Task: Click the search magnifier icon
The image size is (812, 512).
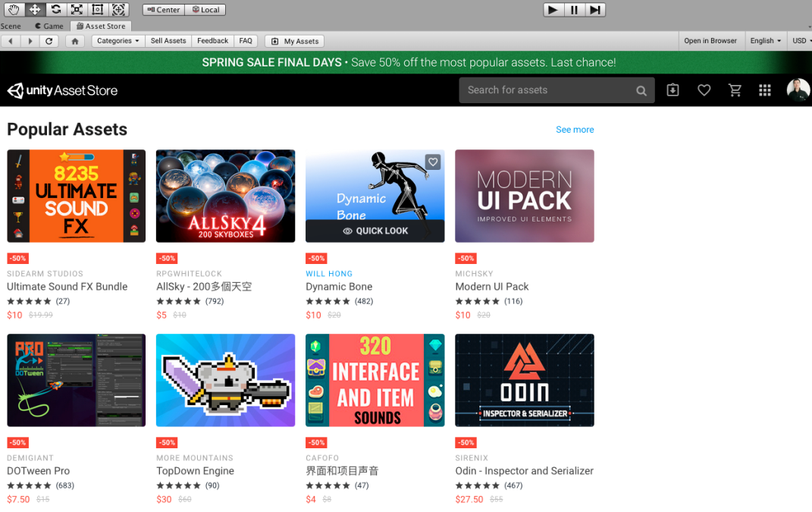Action: pos(641,91)
